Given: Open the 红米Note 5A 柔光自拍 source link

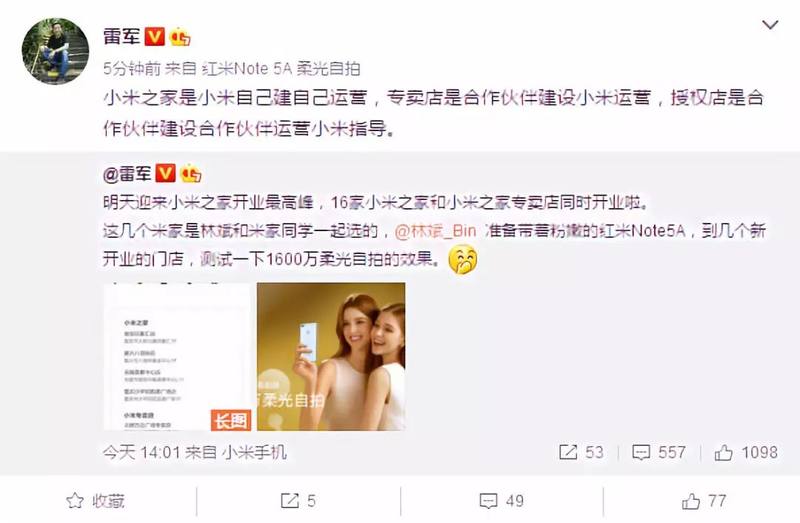Looking at the screenshot, I should click(281, 68).
